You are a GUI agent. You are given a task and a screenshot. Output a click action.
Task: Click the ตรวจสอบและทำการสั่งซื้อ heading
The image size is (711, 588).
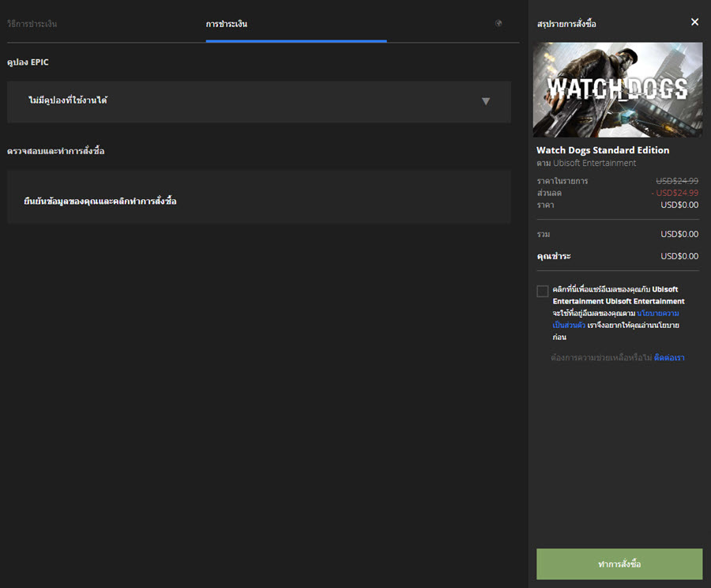click(56, 151)
